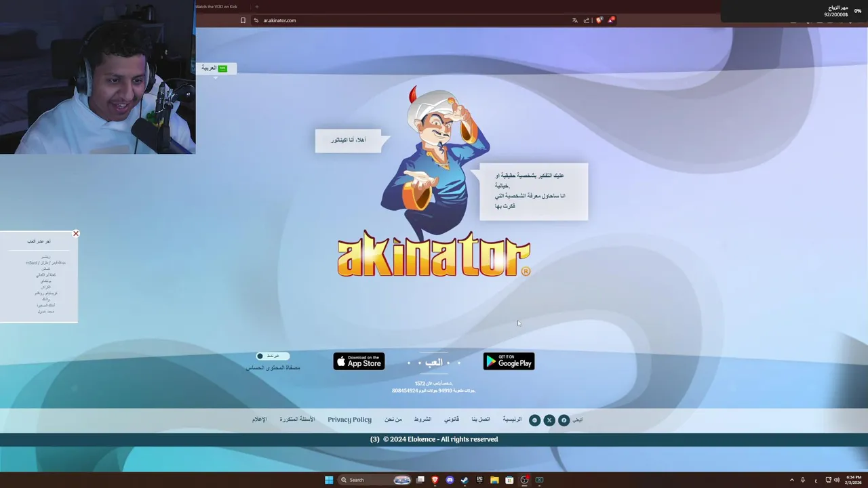Open the Privacy Policy link

349,420
